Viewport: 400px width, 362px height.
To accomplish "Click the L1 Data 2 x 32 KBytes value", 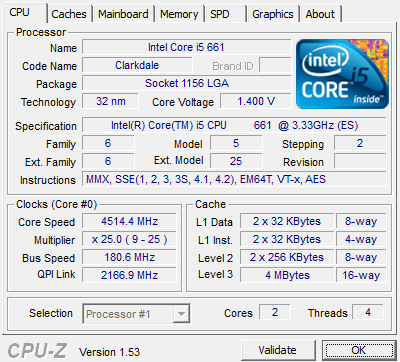I will pos(287,221).
